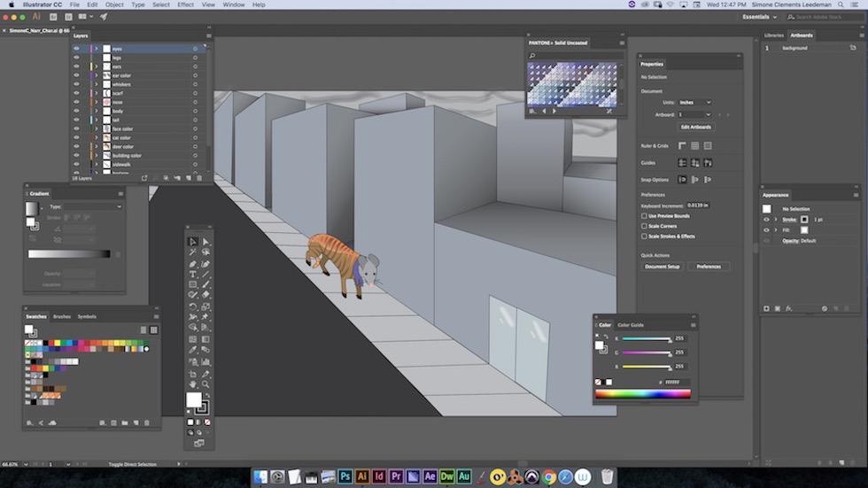Image resolution: width=868 pixels, height=488 pixels.
Task: Select the Magic Wand tool
Action: coord(193,252)
